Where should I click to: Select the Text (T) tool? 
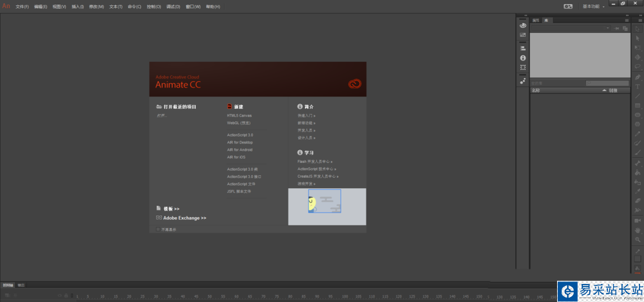click(x=638, y=86)
